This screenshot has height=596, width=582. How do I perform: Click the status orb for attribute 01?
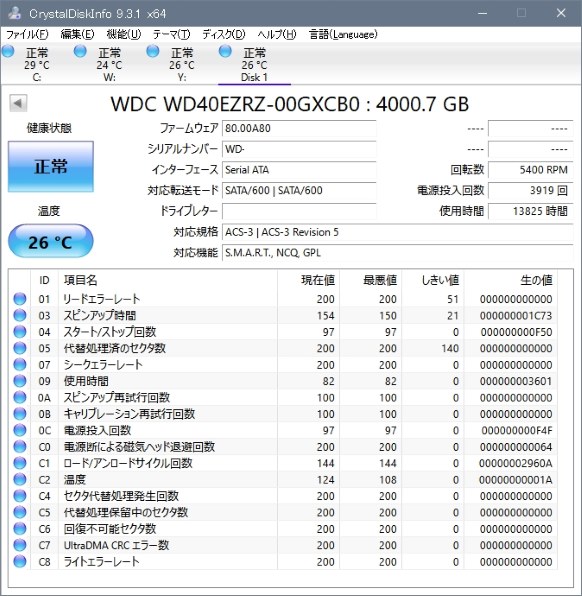20,299
